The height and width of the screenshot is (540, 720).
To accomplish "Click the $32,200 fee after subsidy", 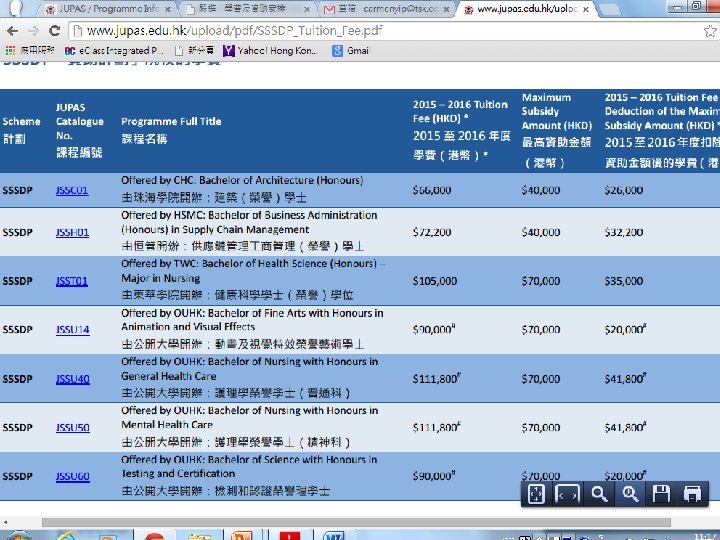I will [624, 232].
